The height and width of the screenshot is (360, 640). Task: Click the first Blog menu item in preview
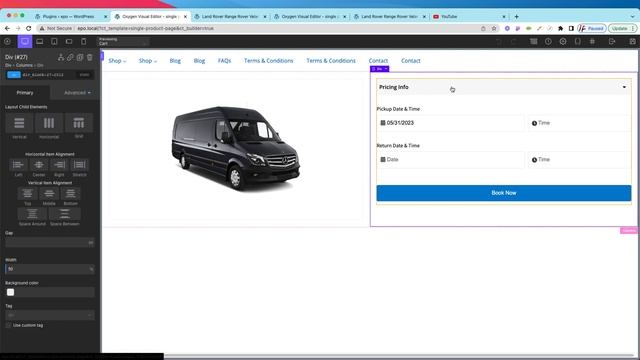coord(175,61)
